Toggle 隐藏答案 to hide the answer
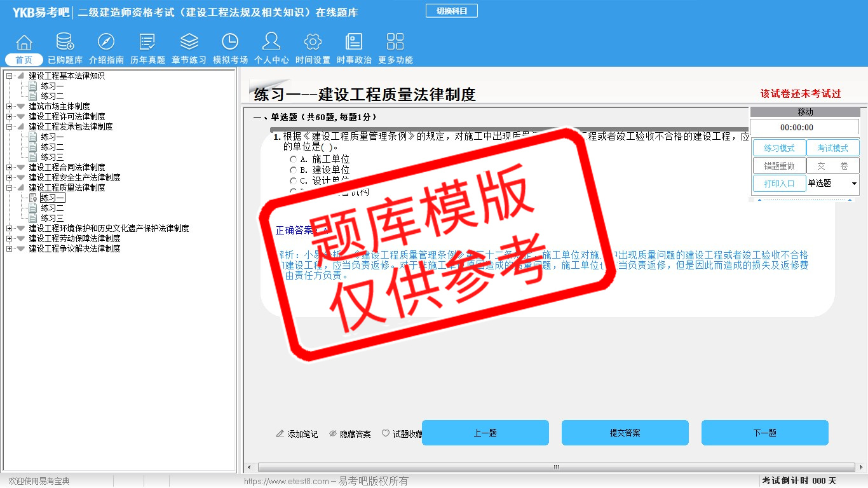This screenshot has width=868, height=488. click(x=349, y=434)
